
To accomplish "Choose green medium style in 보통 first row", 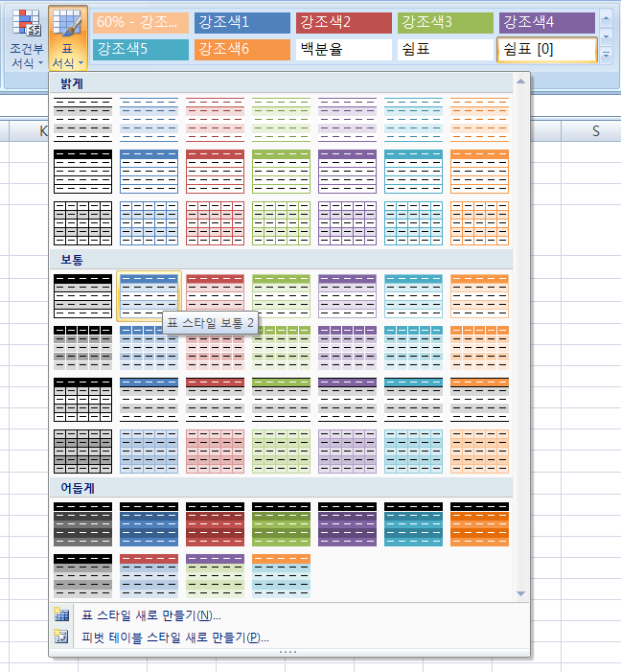I will 281,296.
